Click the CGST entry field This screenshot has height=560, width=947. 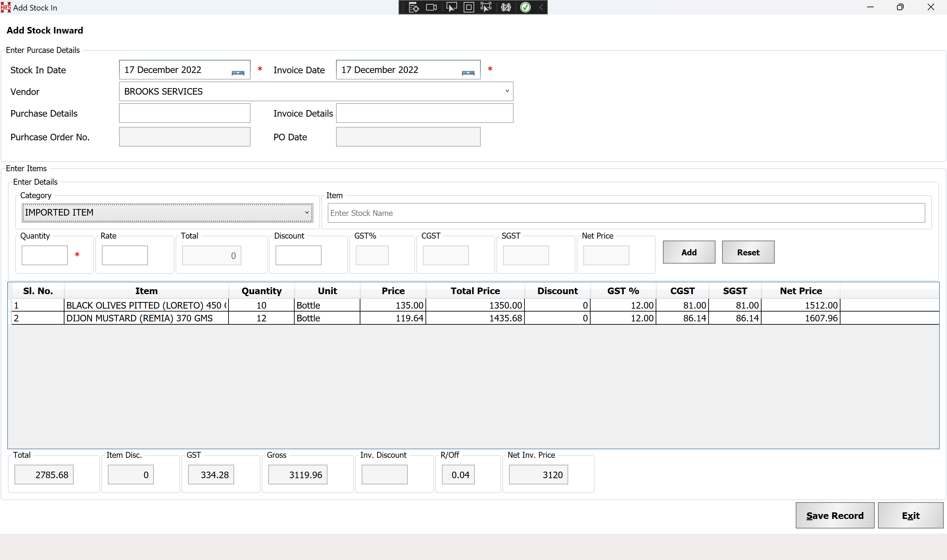point(445,255)
